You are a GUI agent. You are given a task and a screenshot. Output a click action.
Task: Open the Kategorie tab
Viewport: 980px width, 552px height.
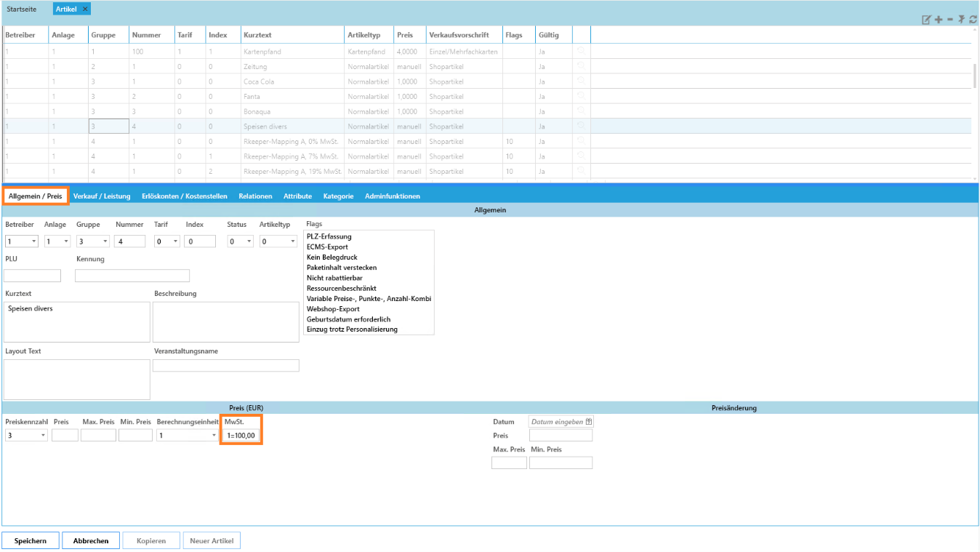click(338, 196)
